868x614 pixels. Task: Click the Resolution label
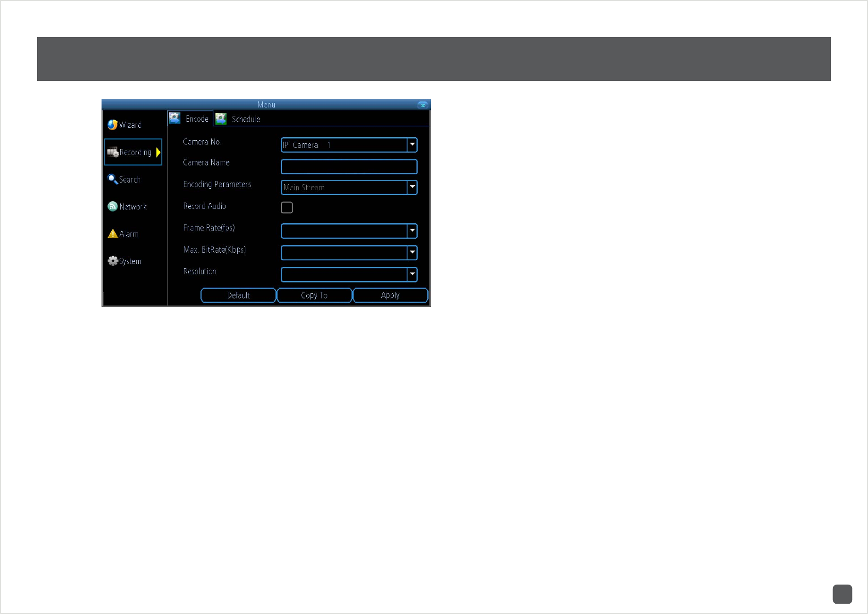(199, 272)
